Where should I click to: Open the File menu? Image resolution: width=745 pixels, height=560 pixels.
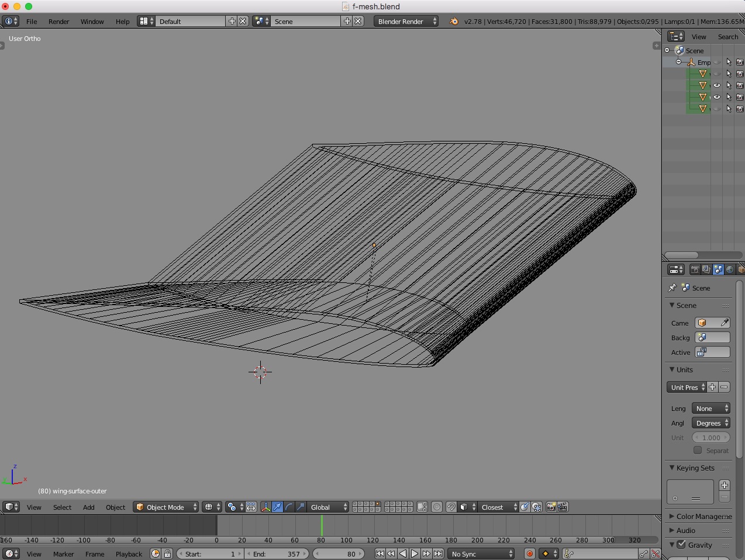pyautogui.click(x=32, y=21)
